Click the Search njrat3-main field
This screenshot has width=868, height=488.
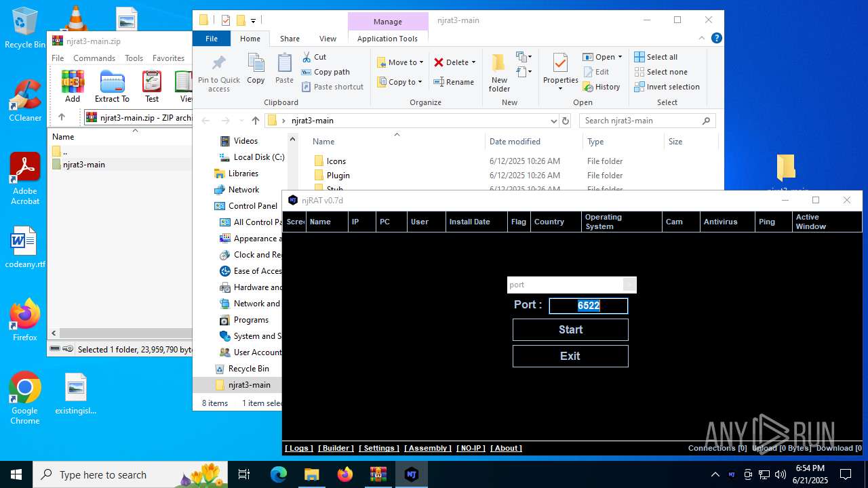coord(648,121)
